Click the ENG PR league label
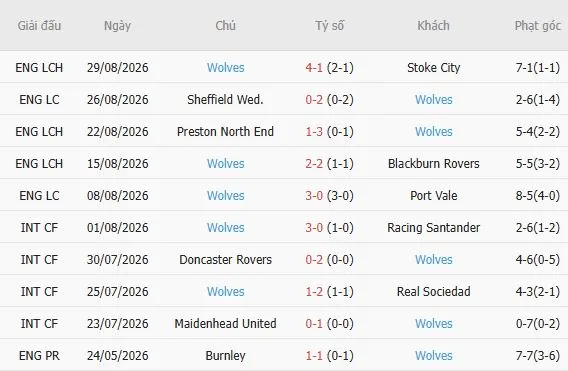This screenshot has width=568, height=371. tap(39, 355)
